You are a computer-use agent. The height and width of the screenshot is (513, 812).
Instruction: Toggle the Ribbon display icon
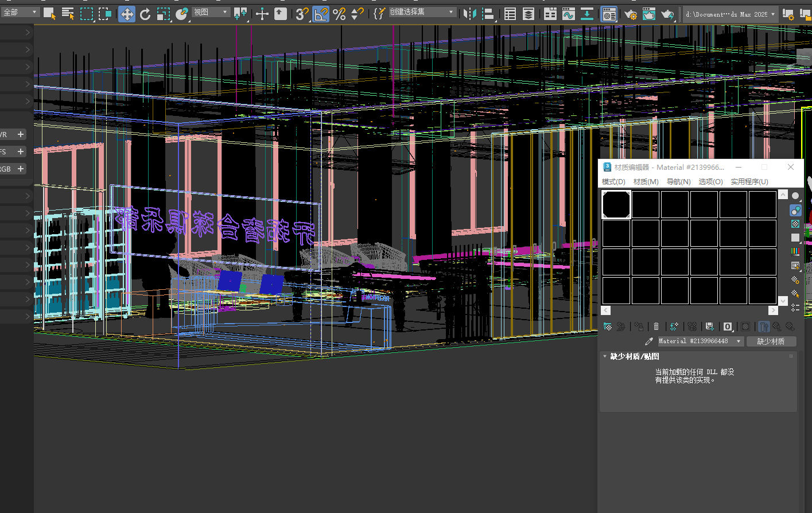[550, 14]
